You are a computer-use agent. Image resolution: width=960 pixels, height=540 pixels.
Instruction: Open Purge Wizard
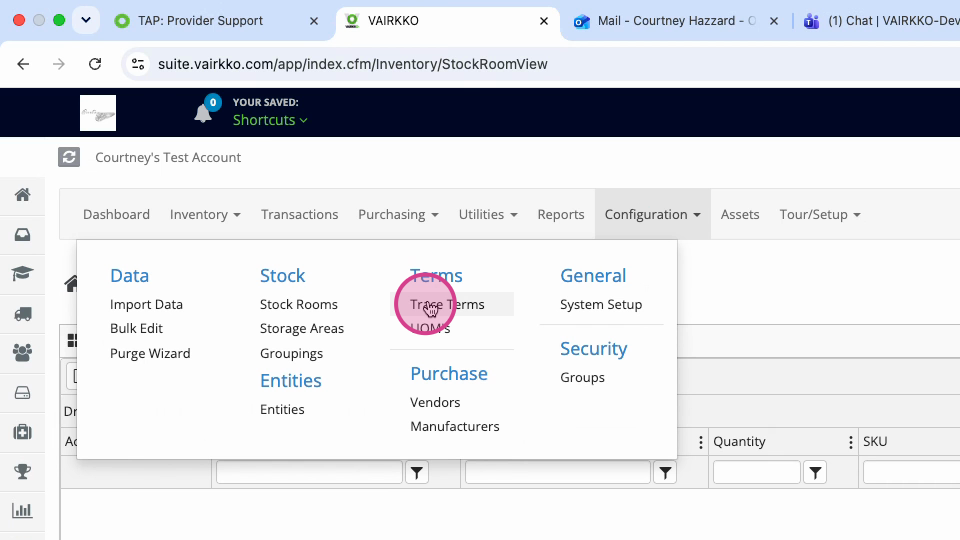[x=150, y=353]
